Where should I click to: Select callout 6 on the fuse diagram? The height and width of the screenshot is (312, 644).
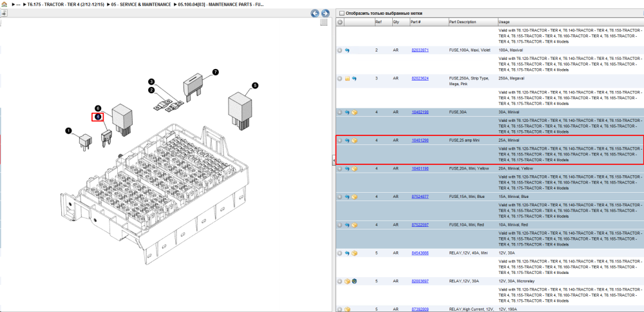[98, 108]
